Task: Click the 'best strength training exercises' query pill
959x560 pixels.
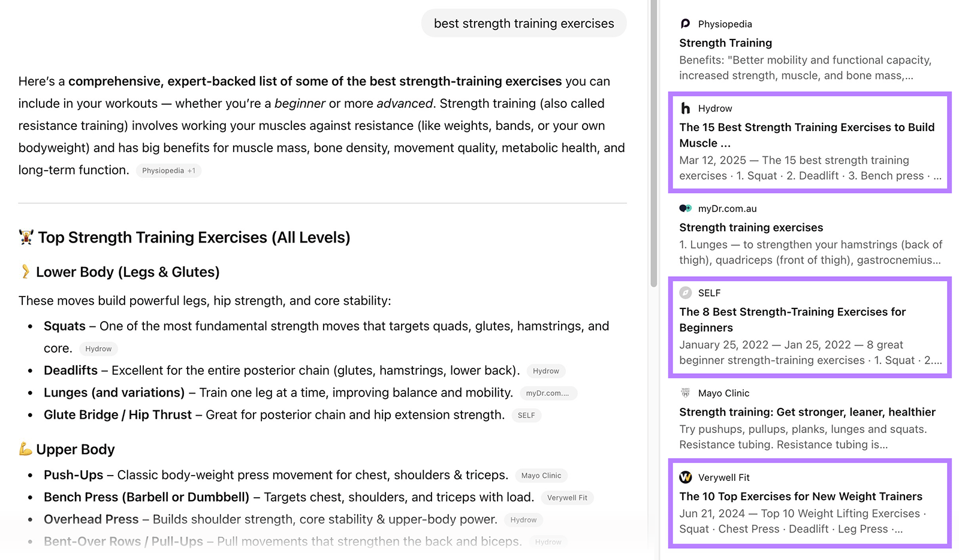Action: coord(523,23)
